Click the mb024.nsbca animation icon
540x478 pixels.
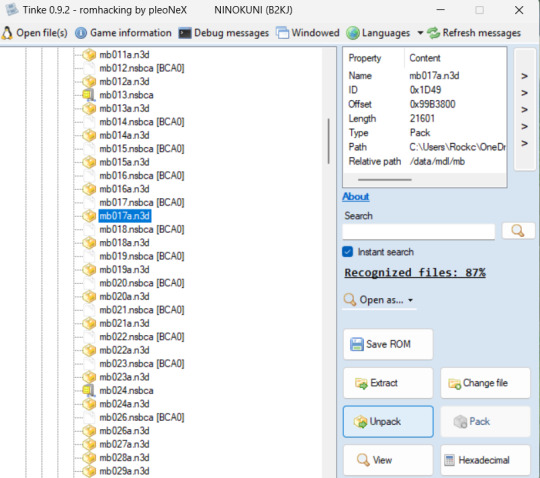click(89, 391)
